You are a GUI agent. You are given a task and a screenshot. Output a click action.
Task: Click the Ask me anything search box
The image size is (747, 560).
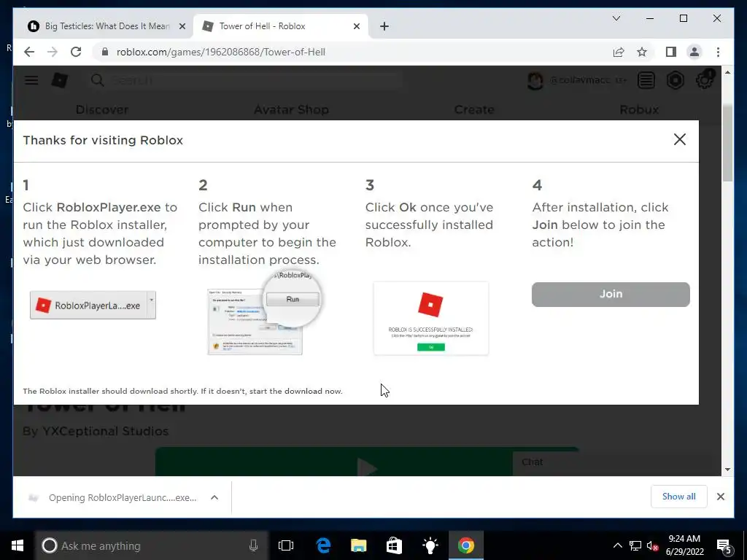(152, 545)
